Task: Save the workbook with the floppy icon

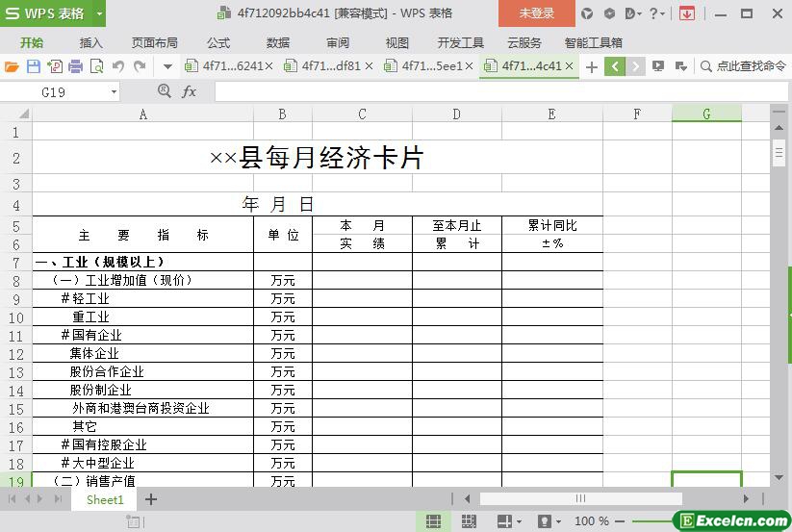Action: (34, 66)
